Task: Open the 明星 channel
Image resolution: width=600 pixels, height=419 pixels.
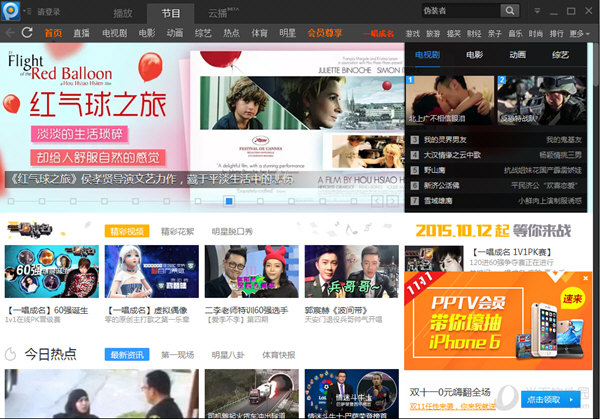Action: pyautogui.click(x=287, y=33)
